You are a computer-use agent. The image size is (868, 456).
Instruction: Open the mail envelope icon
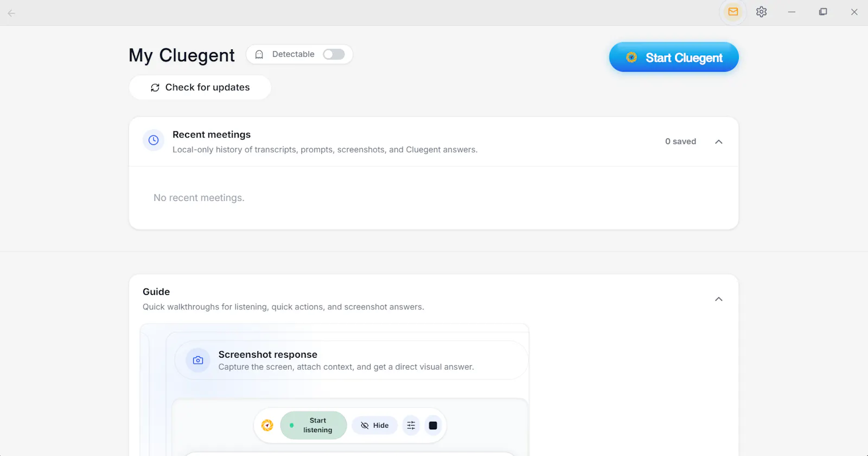point(733,12)
